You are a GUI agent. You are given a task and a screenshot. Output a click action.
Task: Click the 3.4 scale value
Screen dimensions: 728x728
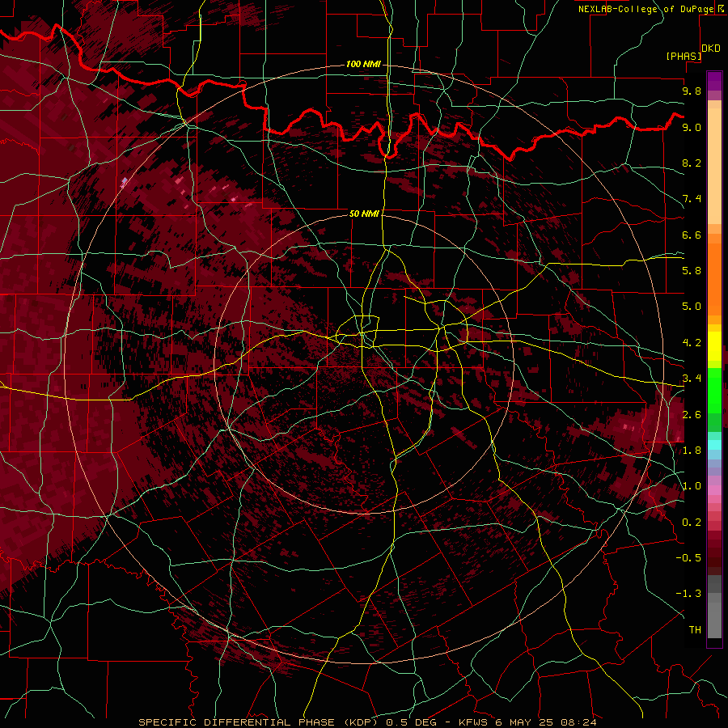[692, 379]
